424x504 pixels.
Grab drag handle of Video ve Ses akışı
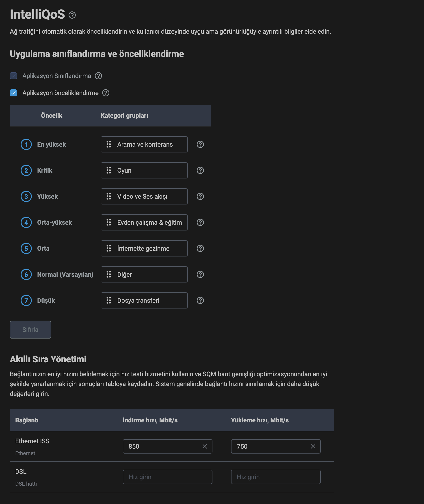tap(109, 196)
